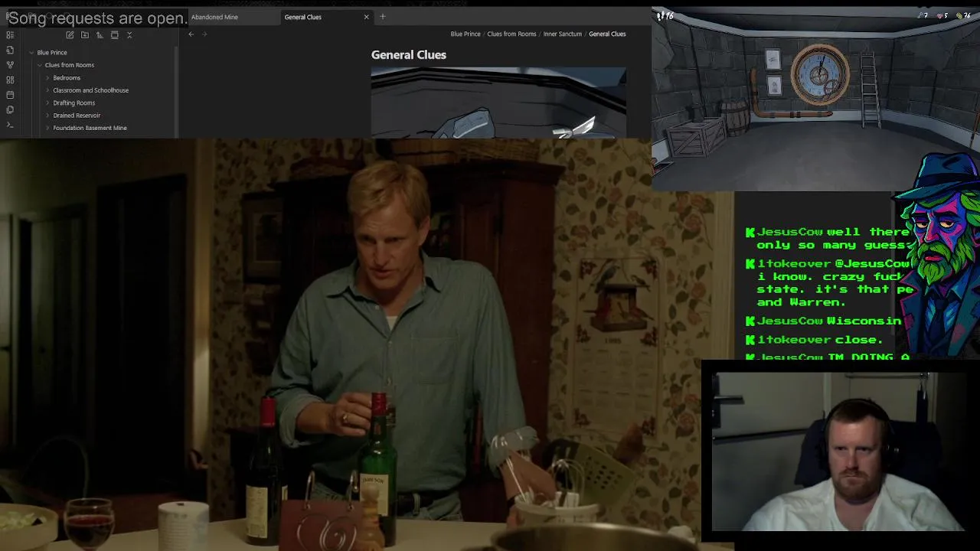Create a new note in Obsidian sidebar
Image resolution: width=980 pixels, height=551 pixels.
pos(70,34)
